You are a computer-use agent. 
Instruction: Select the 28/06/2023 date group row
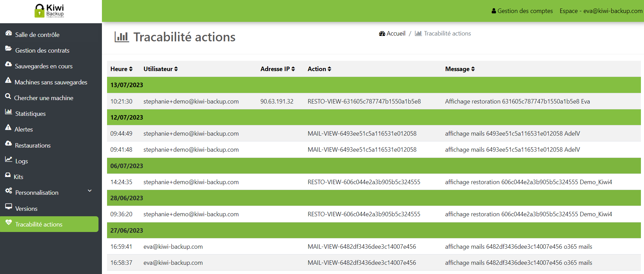coord(374,198)
